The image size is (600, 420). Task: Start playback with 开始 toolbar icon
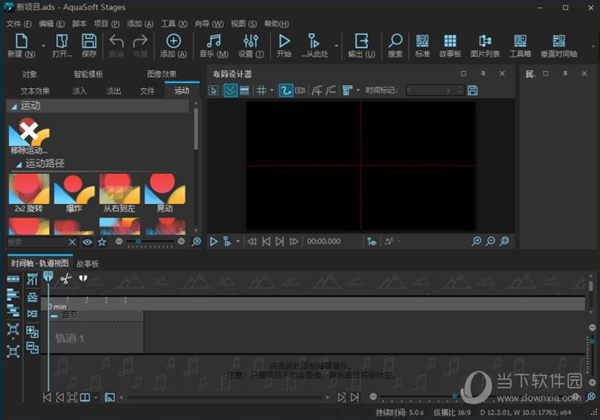tap(284, 41)
